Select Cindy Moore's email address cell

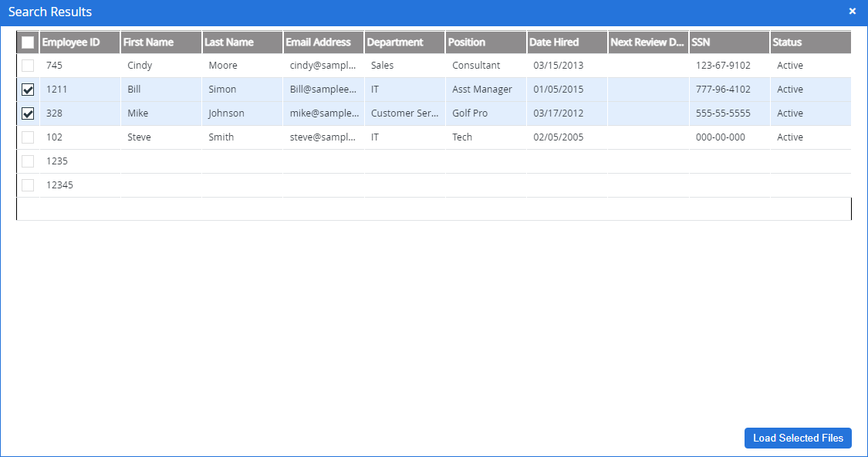[324, 66]
